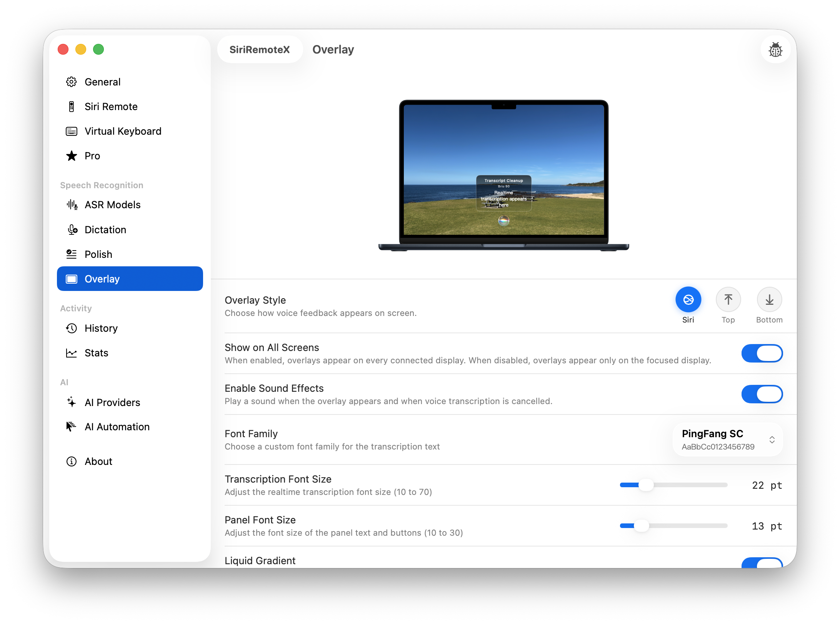
Task: Toggle Show on All Screens switch
Action: click(762, 353)
